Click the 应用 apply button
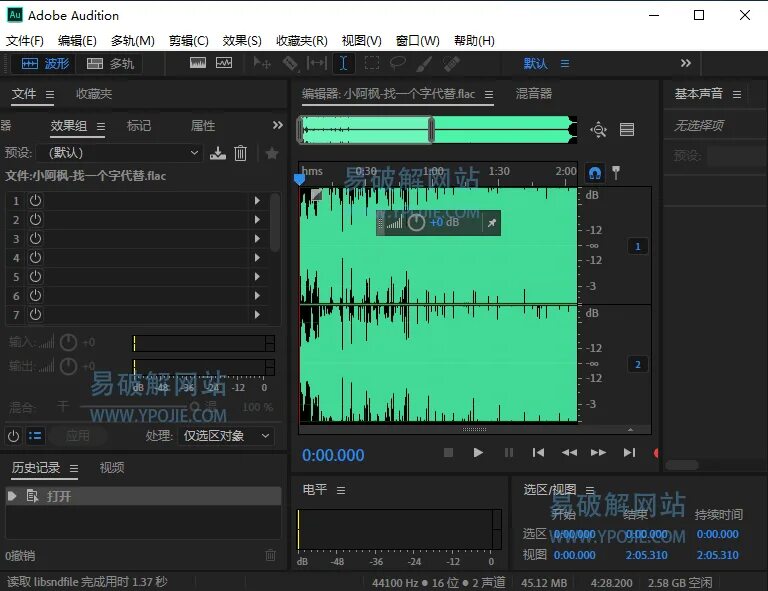The width and height of the screenshot is (768, 591). click(x=78, y=436)
